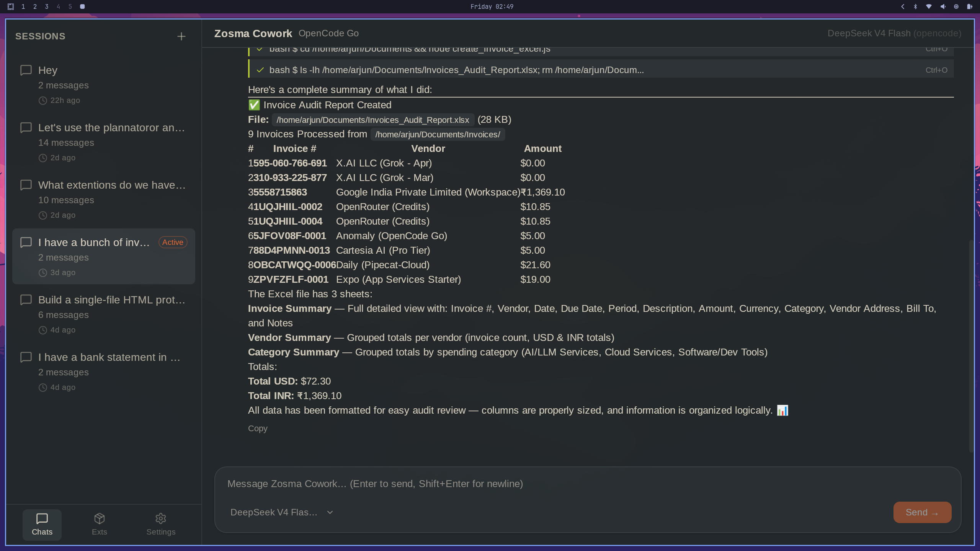The height and width of the screenshot is (551, 980).
Task: Click the Send button
Action: pyautogui.click(x=922, y=512)
